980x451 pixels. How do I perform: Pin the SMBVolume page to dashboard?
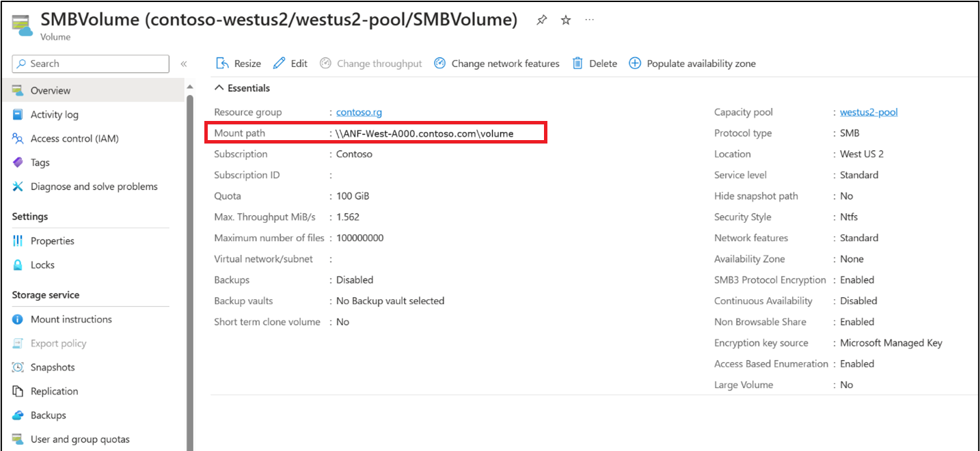pyautogui.click(x=541, y=20)
